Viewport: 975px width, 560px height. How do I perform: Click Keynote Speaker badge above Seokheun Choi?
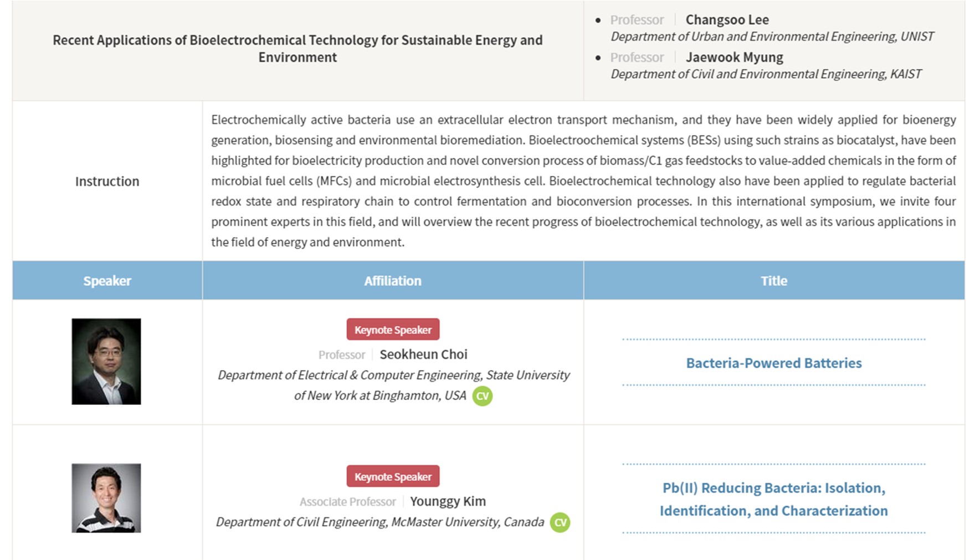point(393,330)
